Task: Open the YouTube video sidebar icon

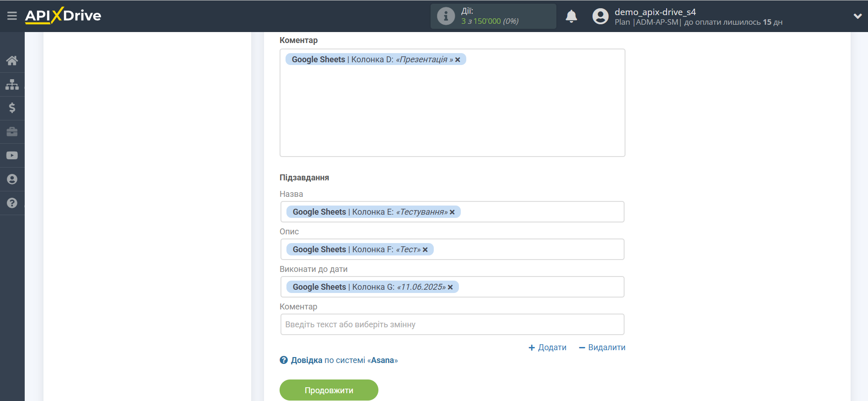Action: (12, 156)
